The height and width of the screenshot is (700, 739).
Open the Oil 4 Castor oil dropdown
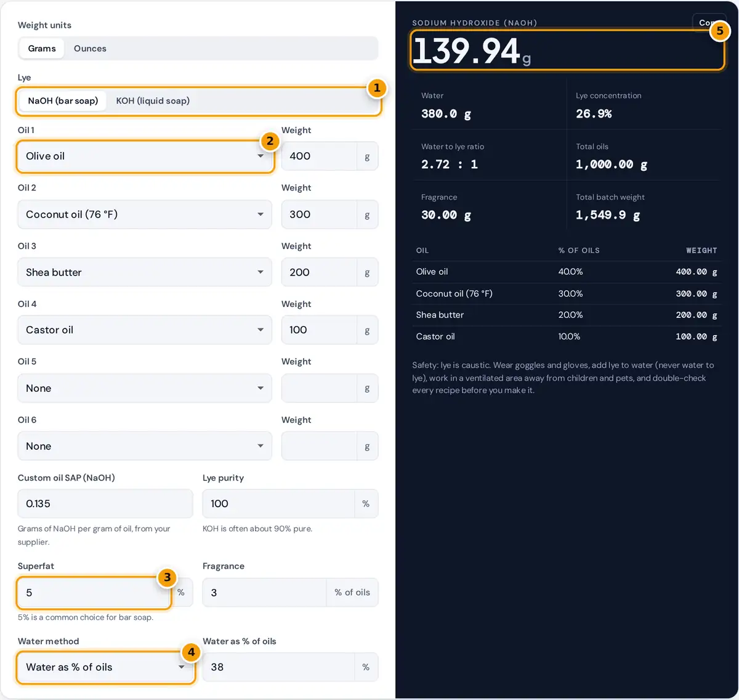coord(145,330)
